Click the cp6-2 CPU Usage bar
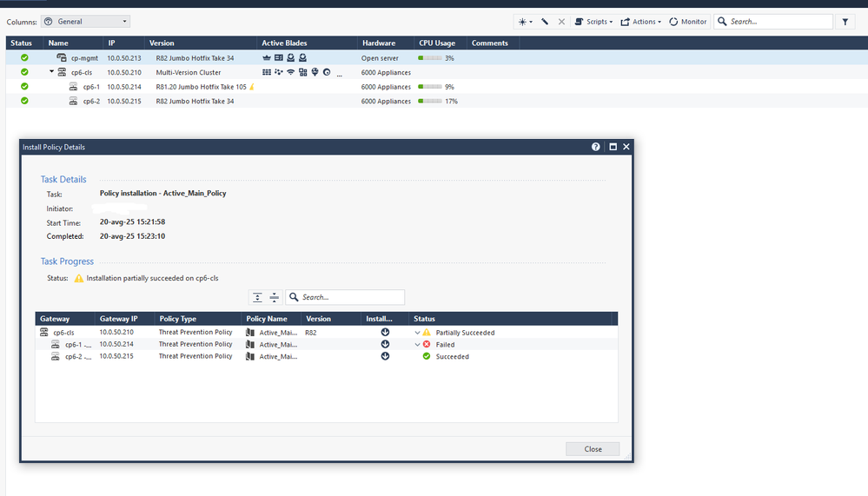Viewport: 868px width, 496px height. click(x=430, y=102)
